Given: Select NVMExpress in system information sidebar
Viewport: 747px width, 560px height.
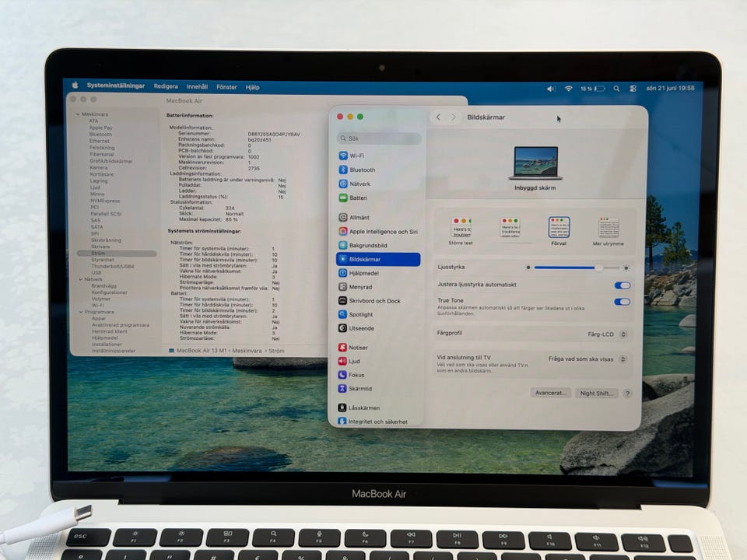Looking at the screenshot, I should tap(105, 201).
